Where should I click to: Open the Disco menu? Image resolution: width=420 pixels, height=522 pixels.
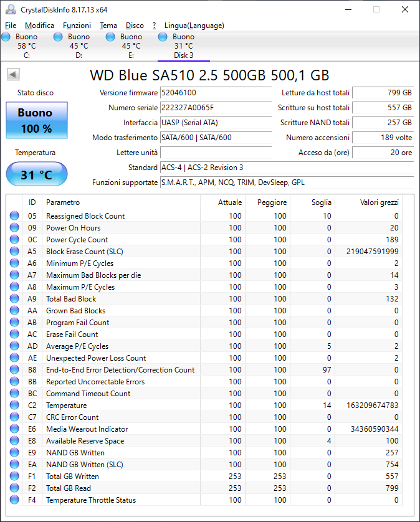tap(135, 26)
